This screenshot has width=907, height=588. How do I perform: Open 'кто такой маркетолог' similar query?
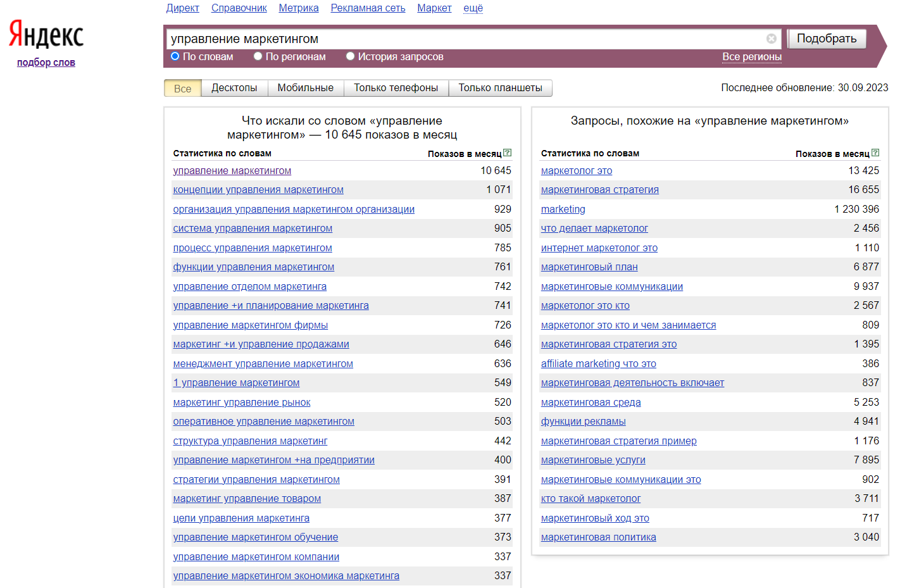(591, 499)
